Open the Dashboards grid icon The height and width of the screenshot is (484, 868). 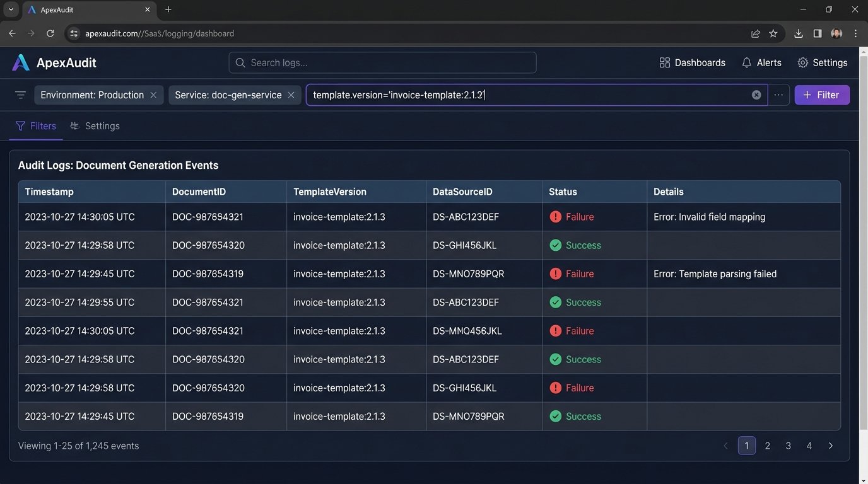(x=664, y=63)
